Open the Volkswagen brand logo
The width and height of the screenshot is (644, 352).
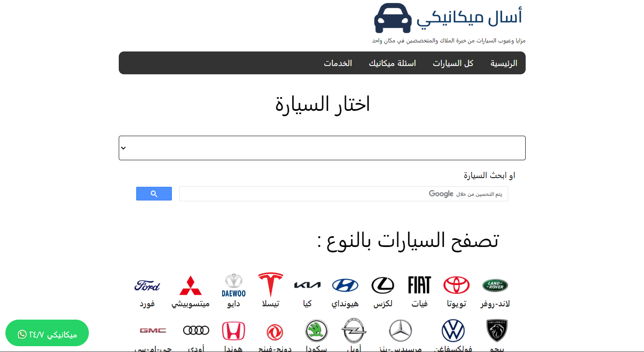point(453,330)
